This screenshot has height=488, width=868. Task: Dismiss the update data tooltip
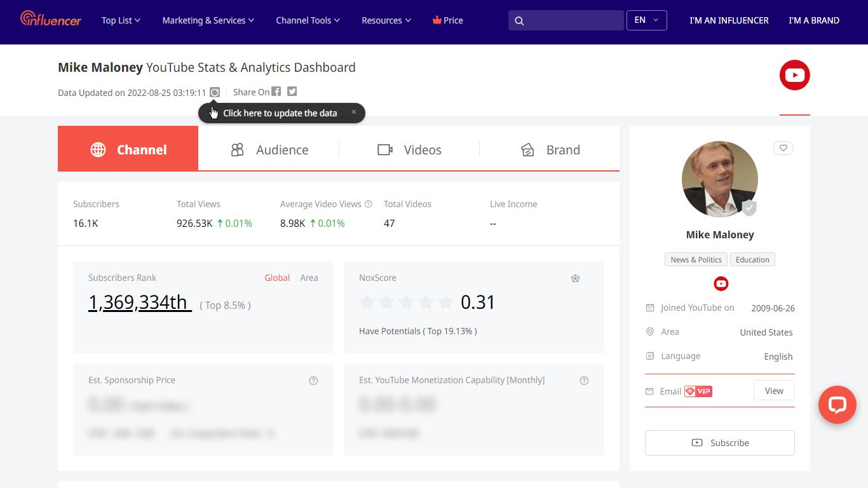(353, 112)
